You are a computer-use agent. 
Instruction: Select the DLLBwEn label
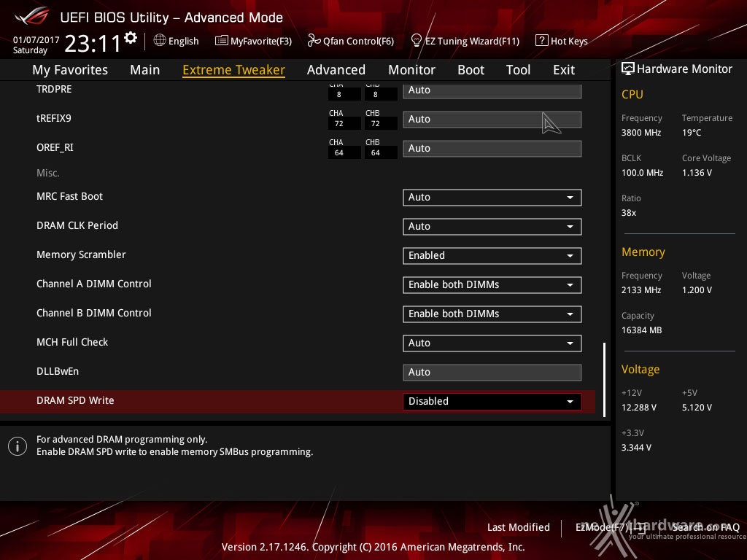(x=58, y=371)
